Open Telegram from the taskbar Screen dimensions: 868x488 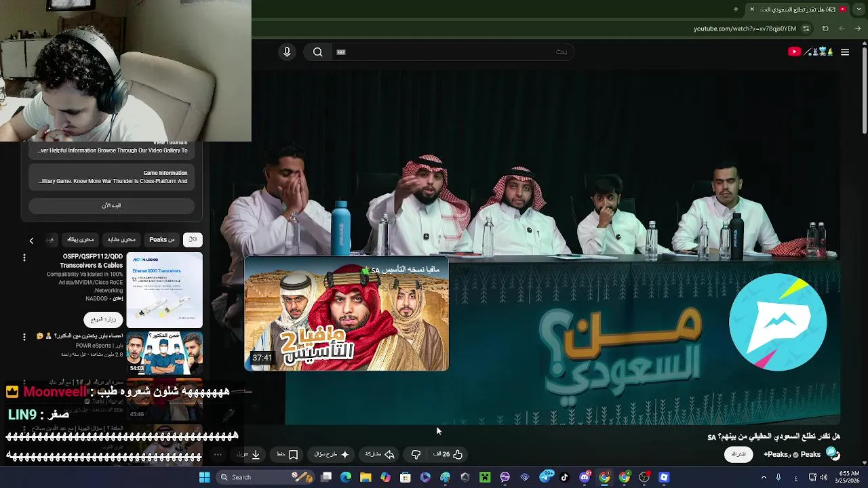tap(545, 477)
